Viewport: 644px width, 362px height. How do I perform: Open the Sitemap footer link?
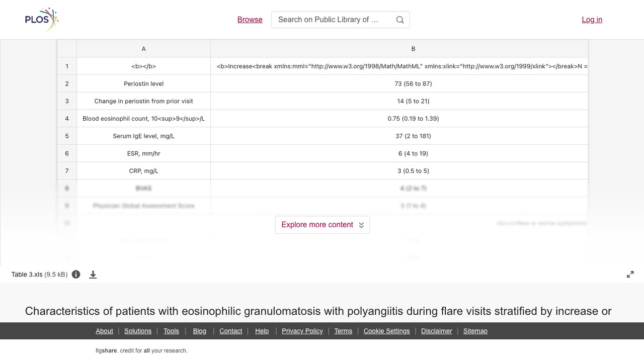point(475,331)
